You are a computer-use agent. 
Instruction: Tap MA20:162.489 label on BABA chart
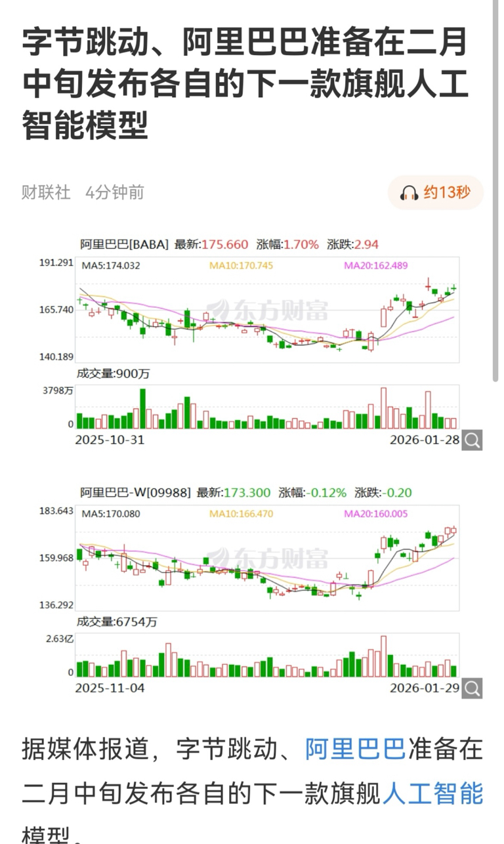376,266
